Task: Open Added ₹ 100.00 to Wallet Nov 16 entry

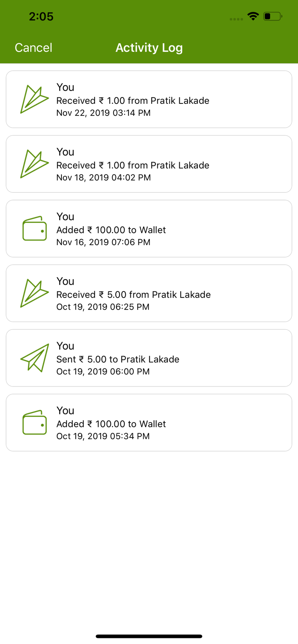Action: coord(111,230)
